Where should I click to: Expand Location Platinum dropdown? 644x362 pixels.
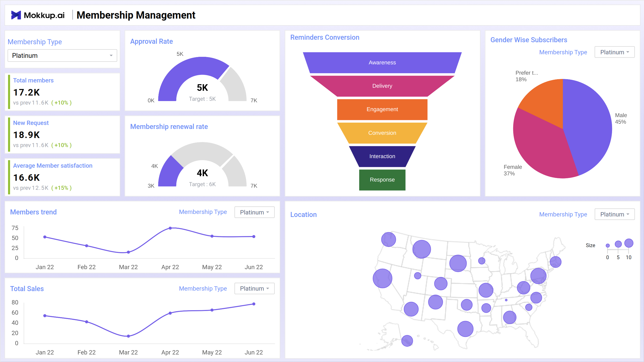pyautogui.click(x=614, y=214)
